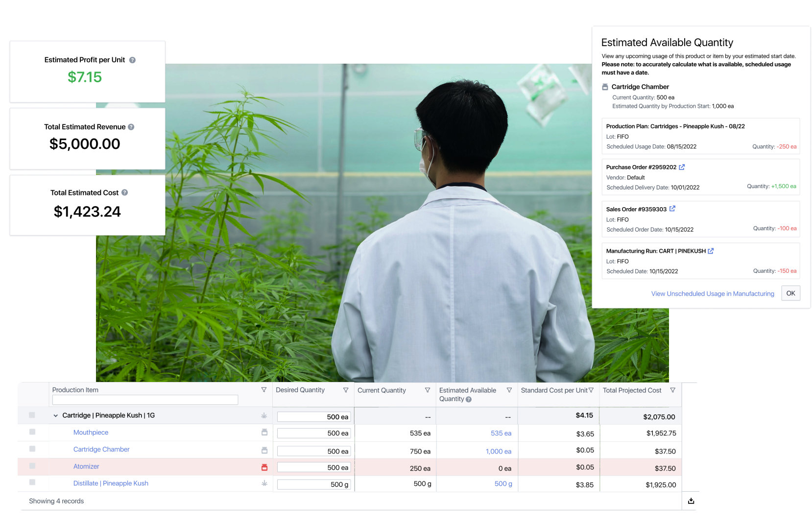812x526 pixels.
Task: Filter the Total Projected Cost column
Action: coord(673,390)
